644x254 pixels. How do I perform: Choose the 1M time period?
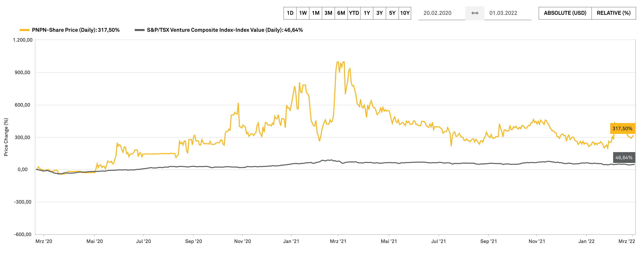(x=316, y=13)
